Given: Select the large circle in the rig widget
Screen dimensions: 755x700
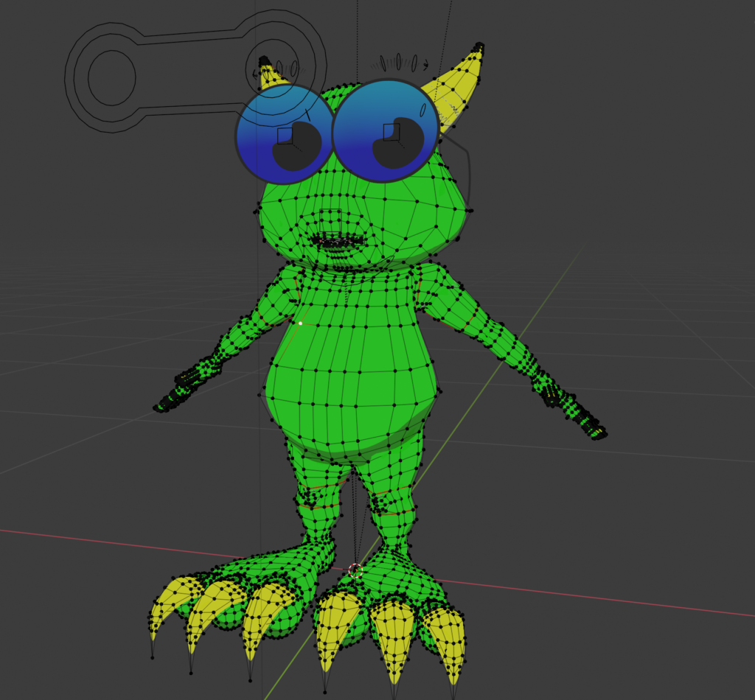Looking at the screenshot, I should click(x=112, y=77).
